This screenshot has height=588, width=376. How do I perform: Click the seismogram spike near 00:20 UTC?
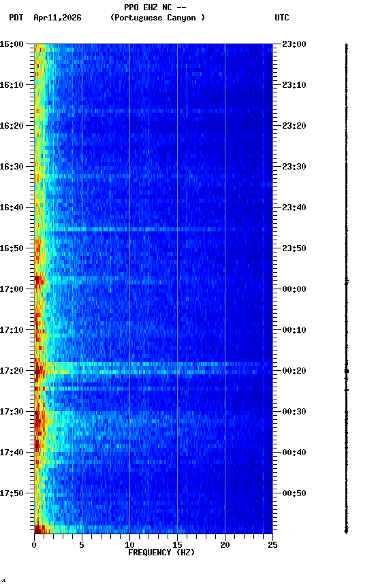click(x=346, y=371)
